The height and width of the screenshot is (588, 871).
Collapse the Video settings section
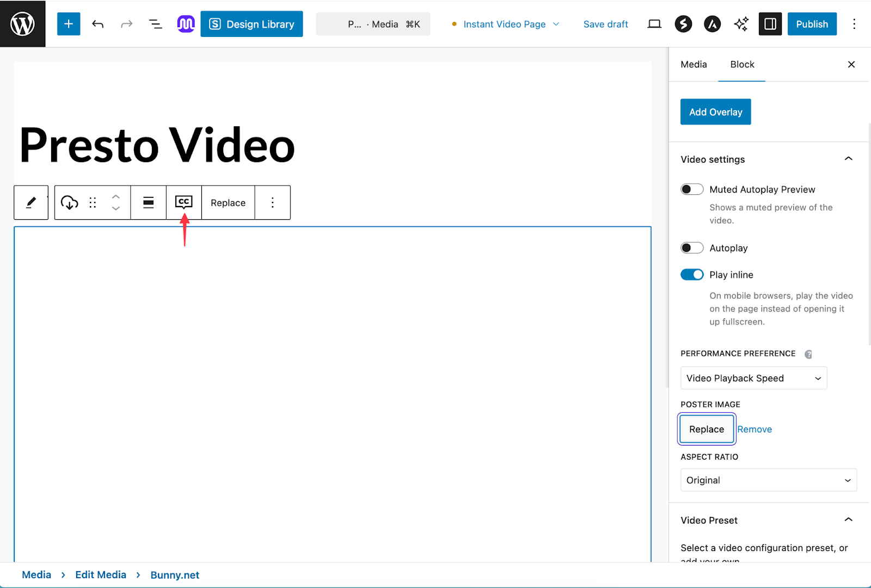[x=848, y=159]
